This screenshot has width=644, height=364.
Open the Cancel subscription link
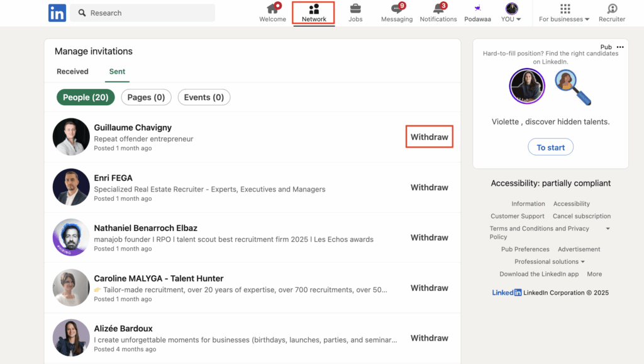(582, 216)
